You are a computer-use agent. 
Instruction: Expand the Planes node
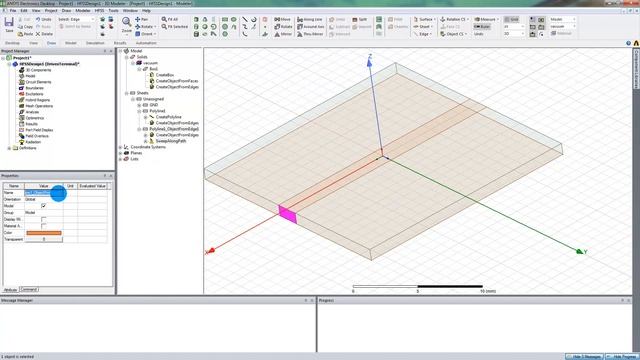120,153
